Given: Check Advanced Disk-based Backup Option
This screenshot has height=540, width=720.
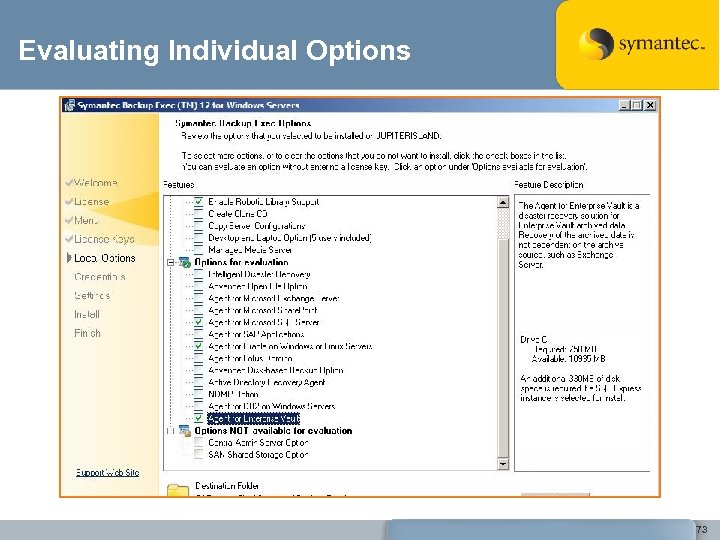Looking at the screenshot, I should coord(198,370).
